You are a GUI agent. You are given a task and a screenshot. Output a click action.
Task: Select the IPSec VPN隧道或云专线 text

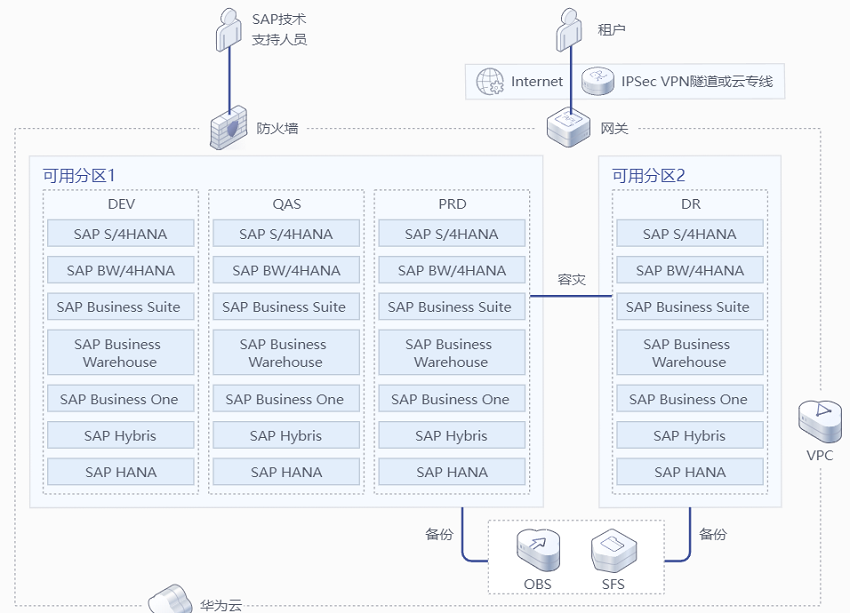pos(697,81)
